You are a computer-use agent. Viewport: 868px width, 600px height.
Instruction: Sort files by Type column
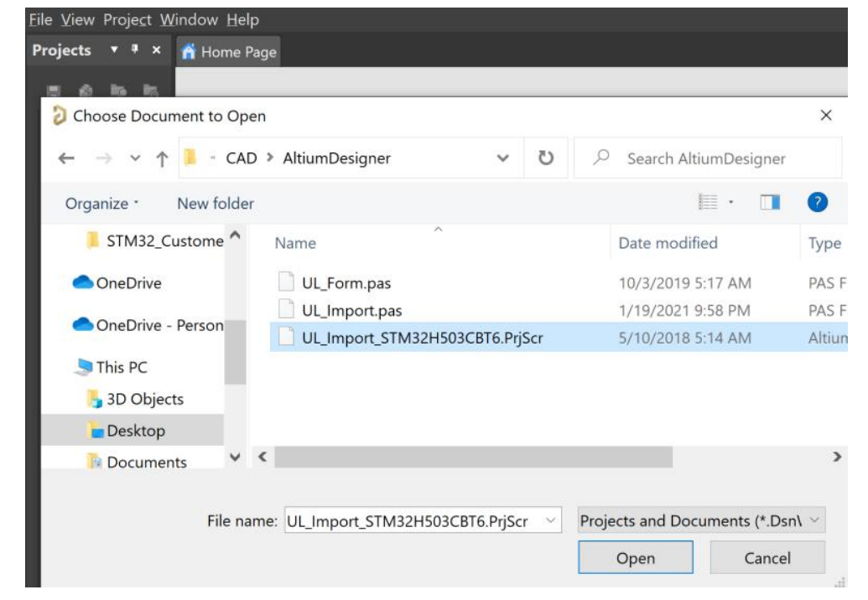pos(825,243)
